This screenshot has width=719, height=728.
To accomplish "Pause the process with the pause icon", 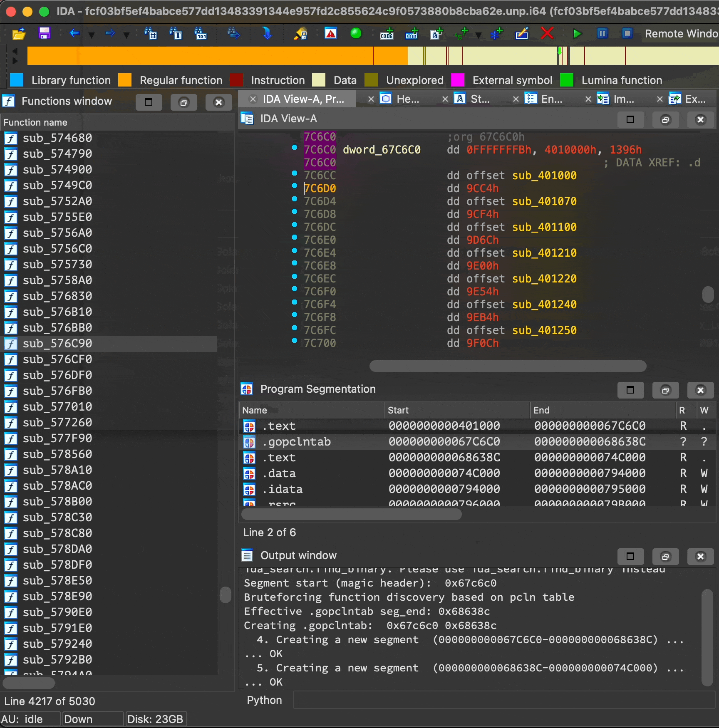I will pyautogui.click(x=602, y=34).
